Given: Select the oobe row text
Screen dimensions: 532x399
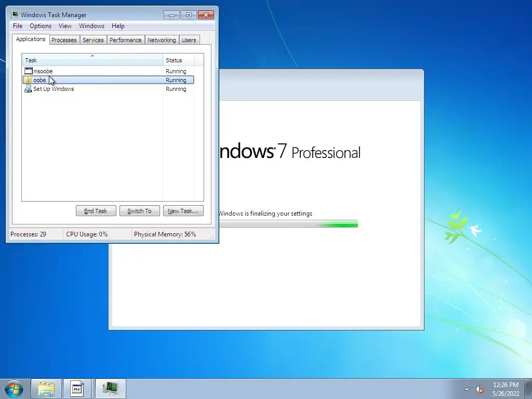Looking at the screenshot, I should [x=39, y=80].
